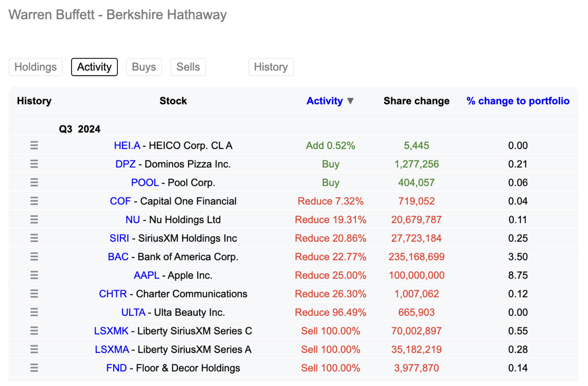Screen dimensions: 588x386
Task: Open the row history icon for DPZ Dominos Pizza
Action: [x=34, y=164]
